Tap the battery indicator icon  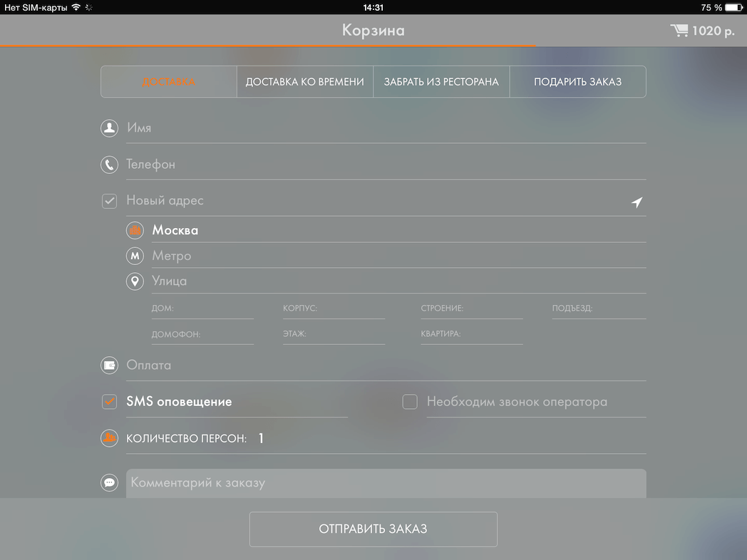(x=733, y=7)
